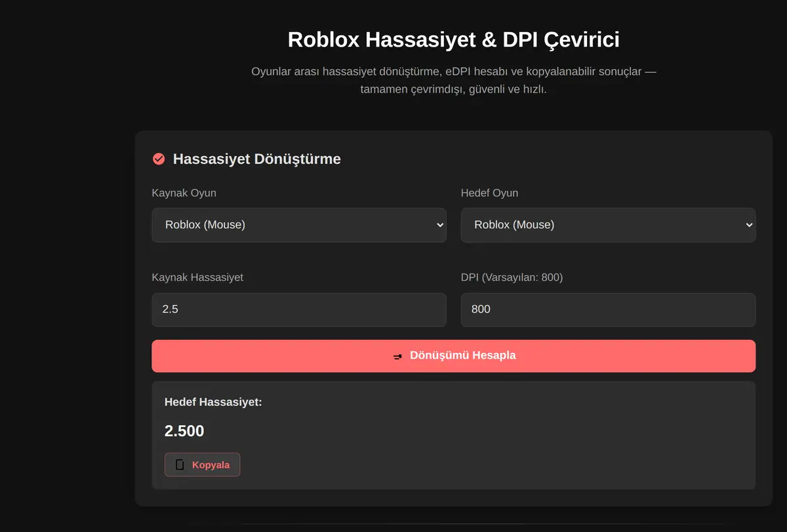
Task: Click the Kaynak Hassasiyet input field
Action: point(299,310)
